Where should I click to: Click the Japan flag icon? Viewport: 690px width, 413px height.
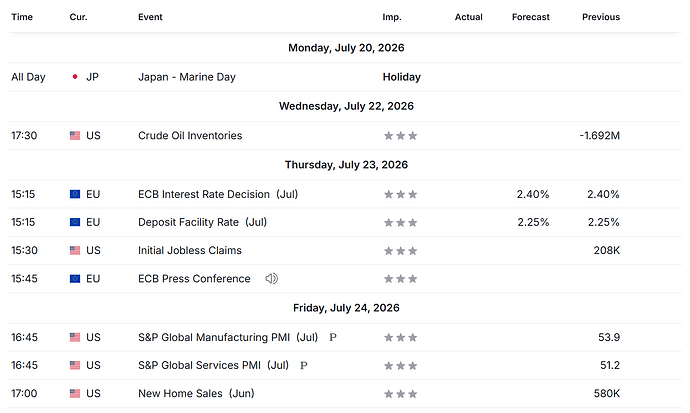tap(75, 77)
